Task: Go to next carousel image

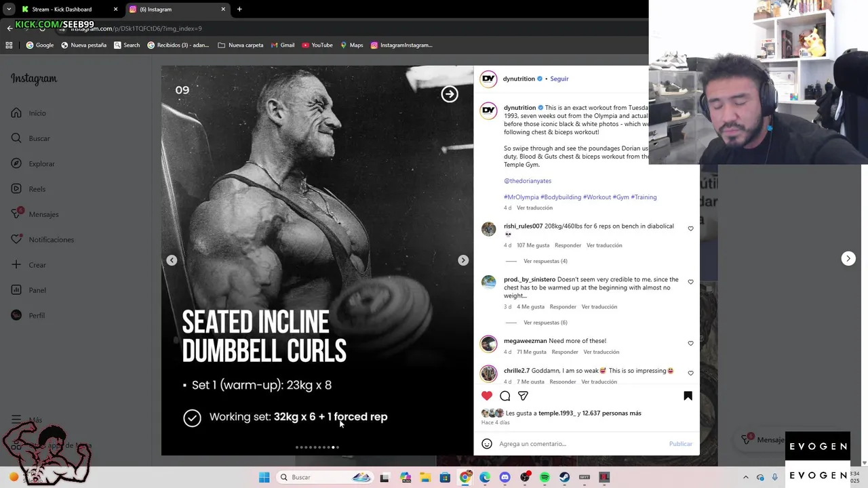Action: coord(463,260)
